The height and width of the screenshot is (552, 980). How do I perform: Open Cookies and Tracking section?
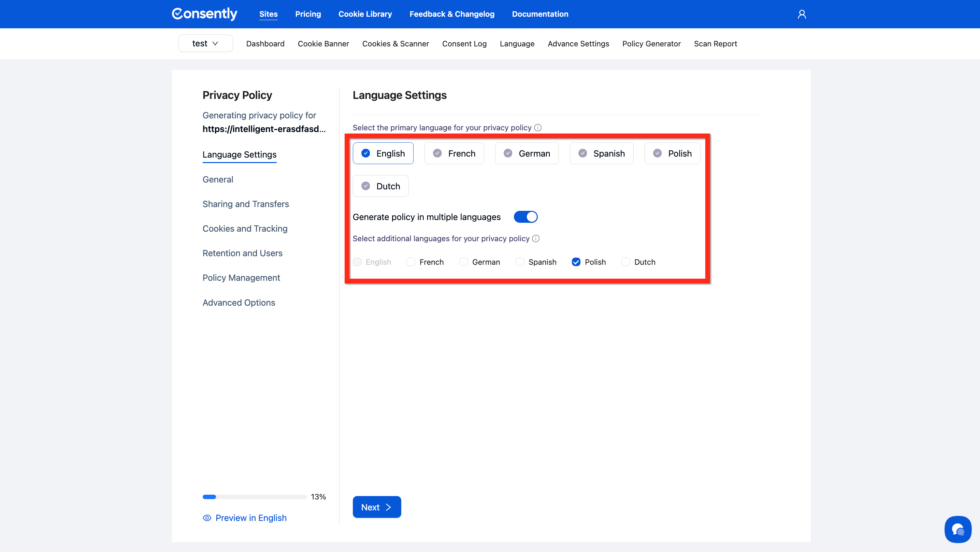click(245, 229)
